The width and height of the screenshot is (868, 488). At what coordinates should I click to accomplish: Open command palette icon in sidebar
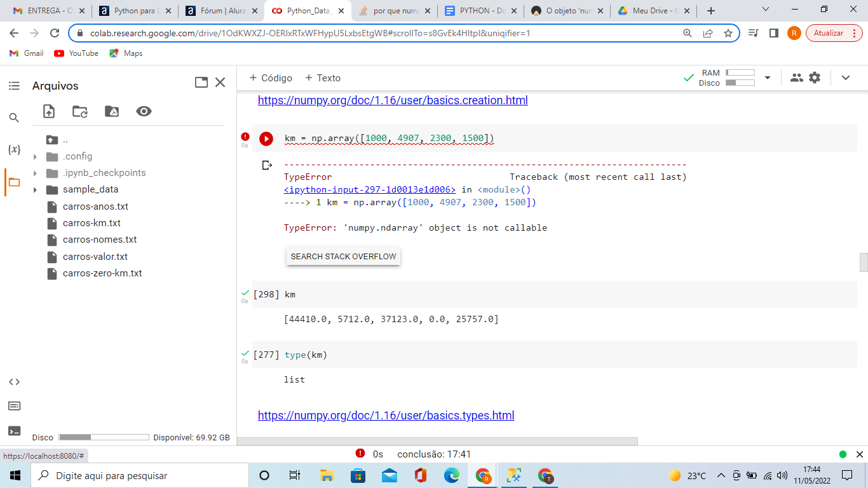coord(14,406)
